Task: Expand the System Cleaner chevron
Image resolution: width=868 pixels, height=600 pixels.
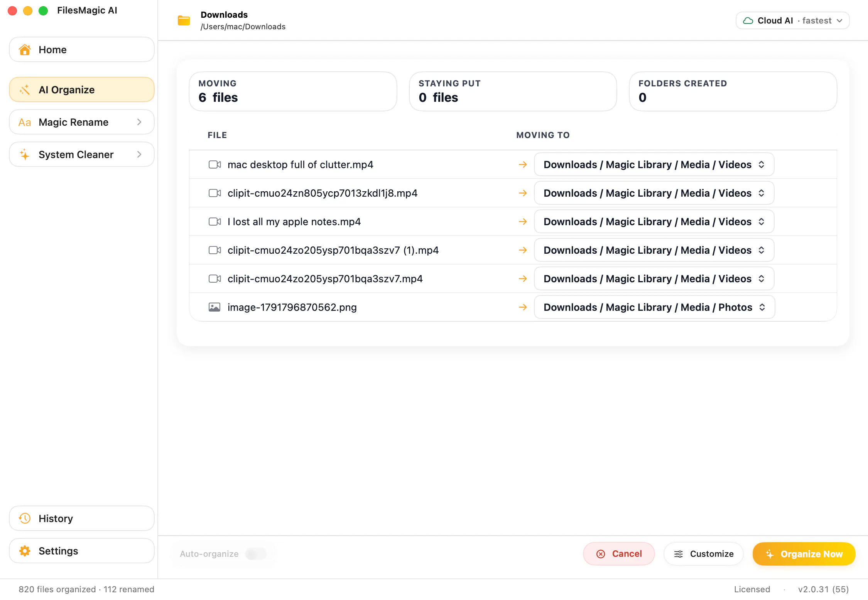Action: click(139, 155)
